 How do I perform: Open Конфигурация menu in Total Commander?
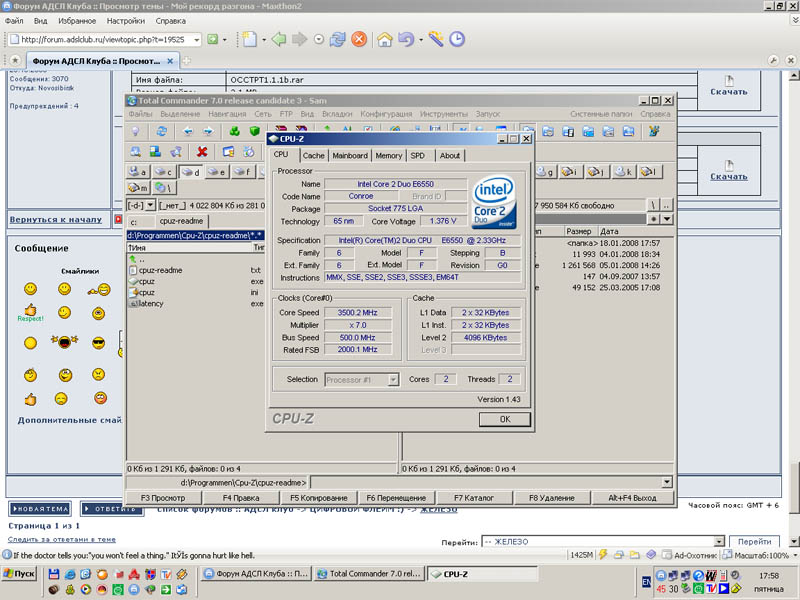386,114
